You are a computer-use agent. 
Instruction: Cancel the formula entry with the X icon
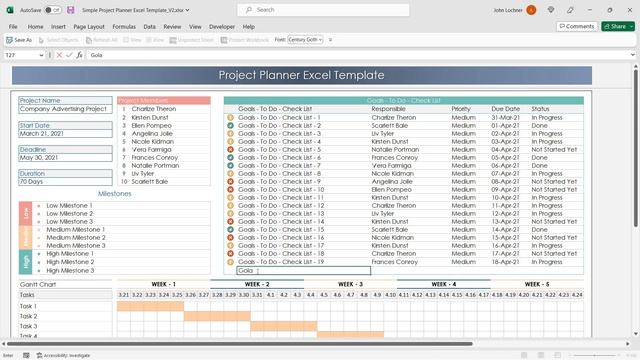point(59,55)
